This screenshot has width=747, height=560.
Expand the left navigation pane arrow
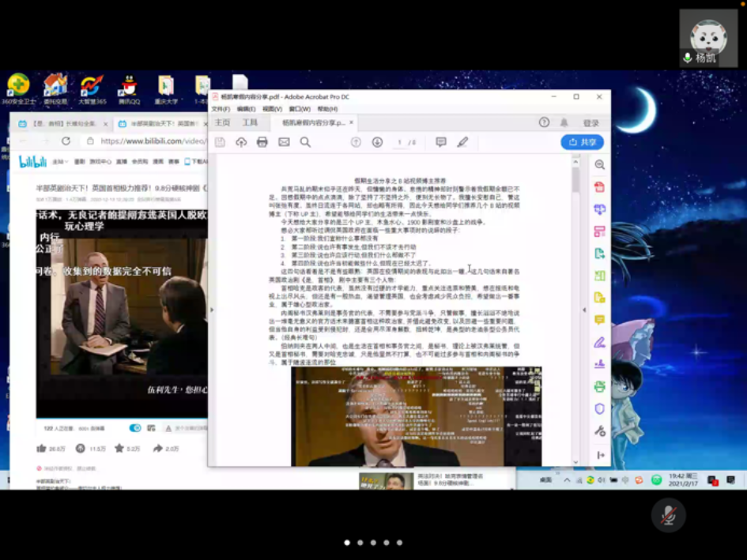pyautogui.click(x=211, y=310)
